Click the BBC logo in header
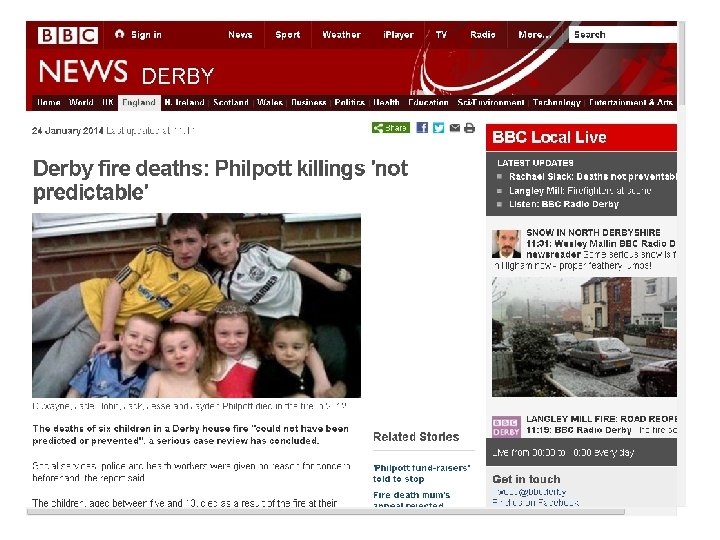 68,35
